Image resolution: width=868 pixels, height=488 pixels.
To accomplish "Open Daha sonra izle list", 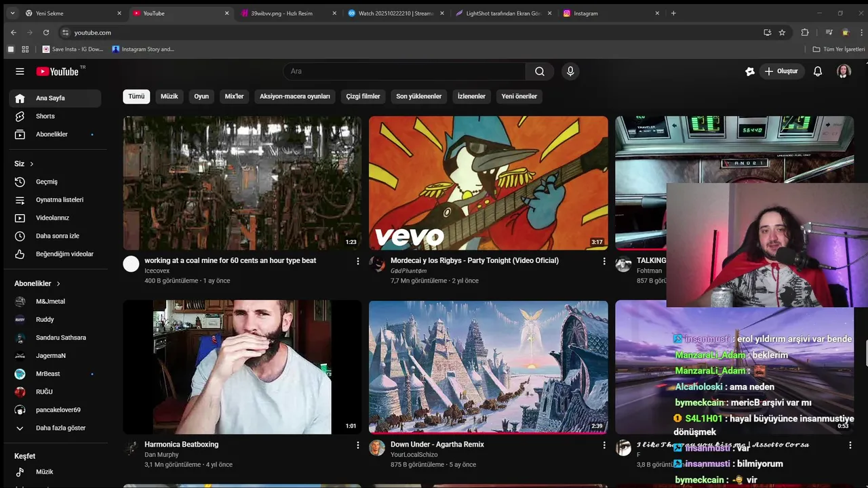I will pyautogui.click(x=55, y=236).
